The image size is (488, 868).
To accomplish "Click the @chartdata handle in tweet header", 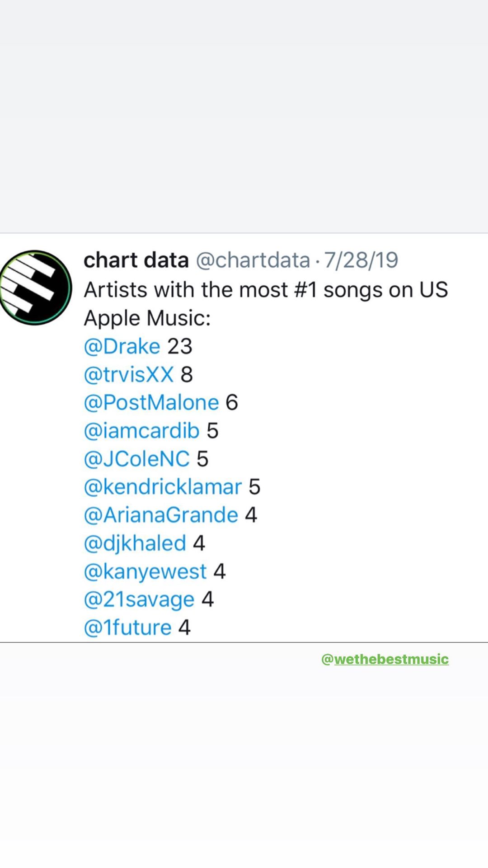I will pos(253,260).
